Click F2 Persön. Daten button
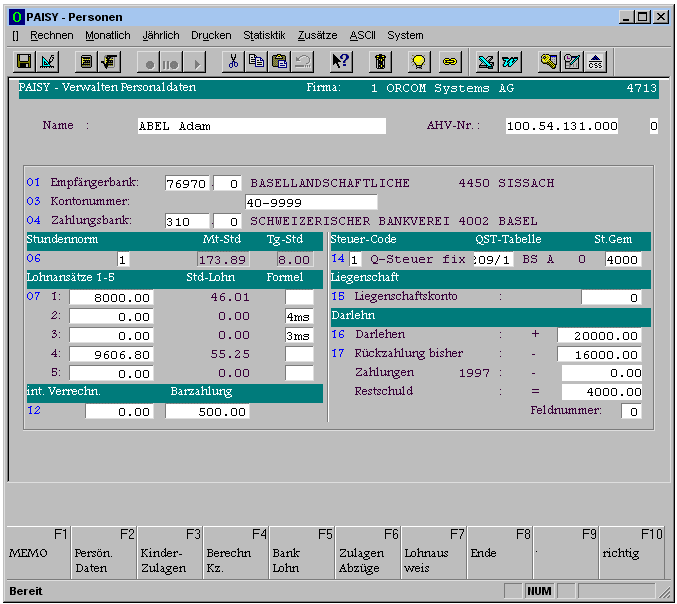The height and width of the screenshot is (604, 677). tap(104, 552)
